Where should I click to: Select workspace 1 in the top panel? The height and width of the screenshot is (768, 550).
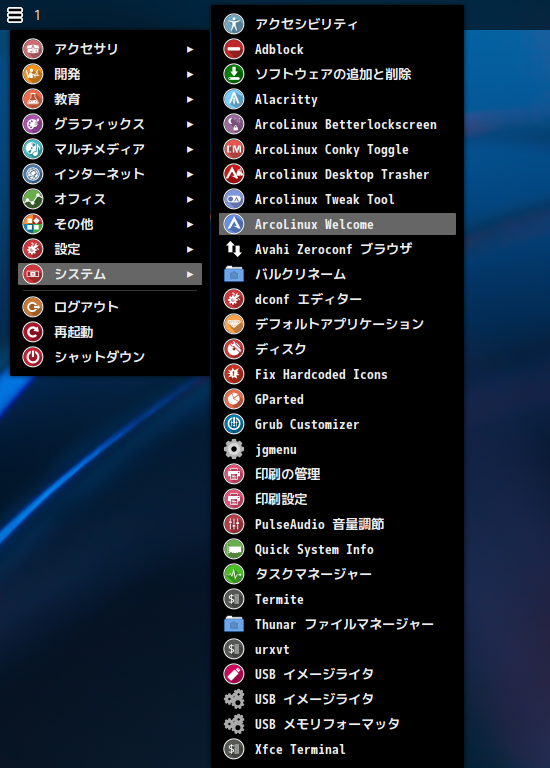pyautogui.click(x=37, y=15)
